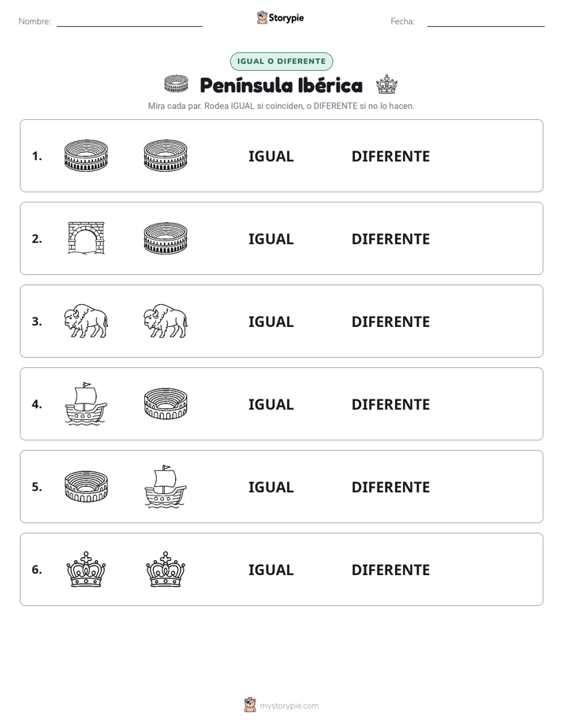Click the colosseum icon beside the title

pyautogui.click(x=177, y=84)
